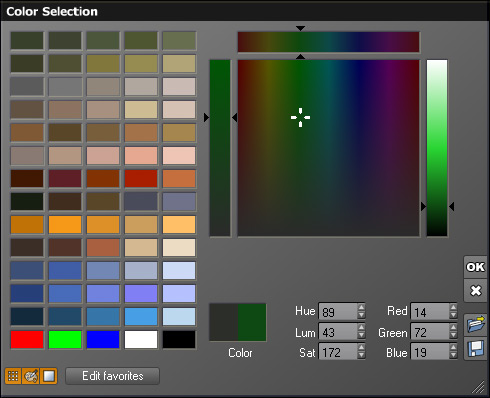The width and height of the screenshot is (490, 398).
Task: Click the save floppy disk icon
Action: click(475, 348)
